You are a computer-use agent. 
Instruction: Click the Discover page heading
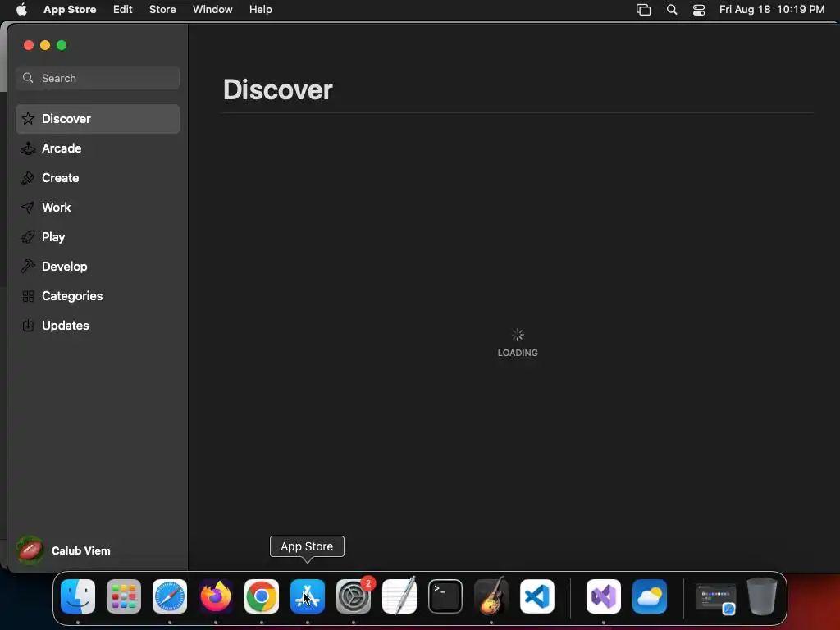278,89
